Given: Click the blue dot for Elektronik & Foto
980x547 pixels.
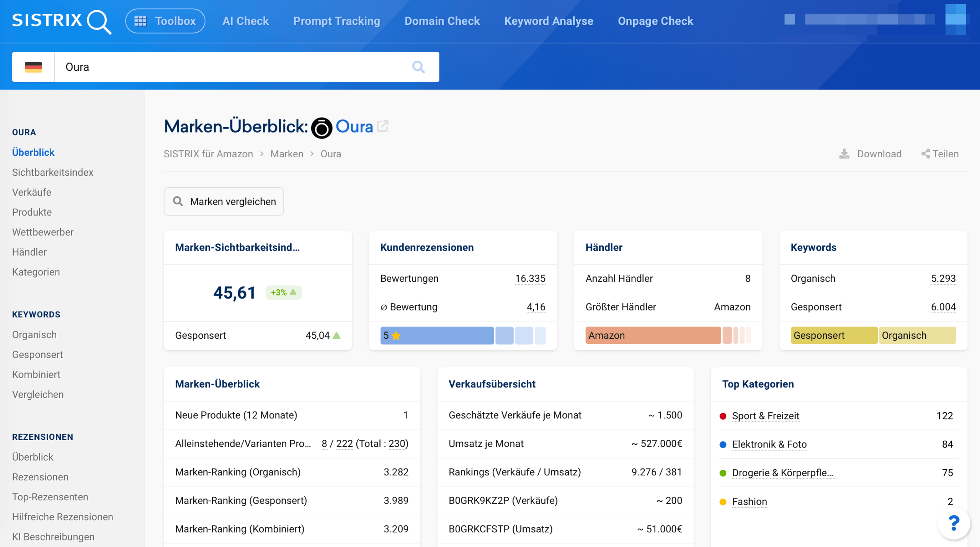Looking at the screenshot, I should click(x=723, y=444).
